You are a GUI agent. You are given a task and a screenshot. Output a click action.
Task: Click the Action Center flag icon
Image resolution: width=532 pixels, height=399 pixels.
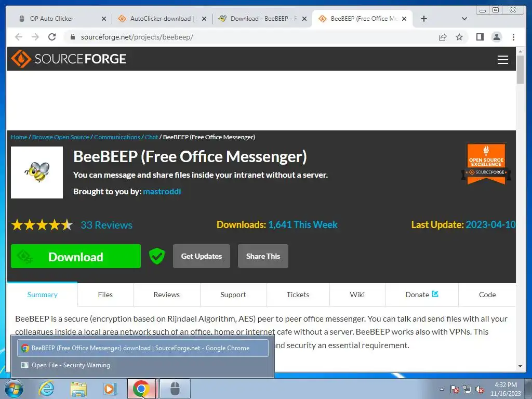tap(454, 389)
